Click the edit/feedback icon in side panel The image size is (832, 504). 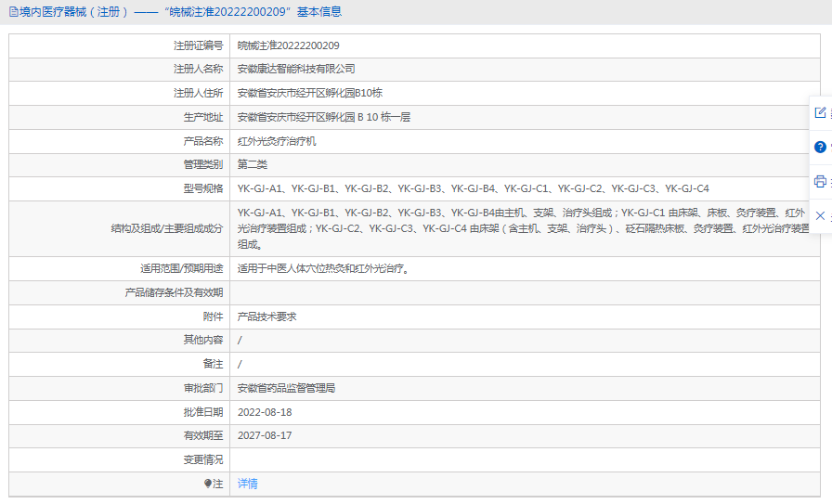coord(820,112)
